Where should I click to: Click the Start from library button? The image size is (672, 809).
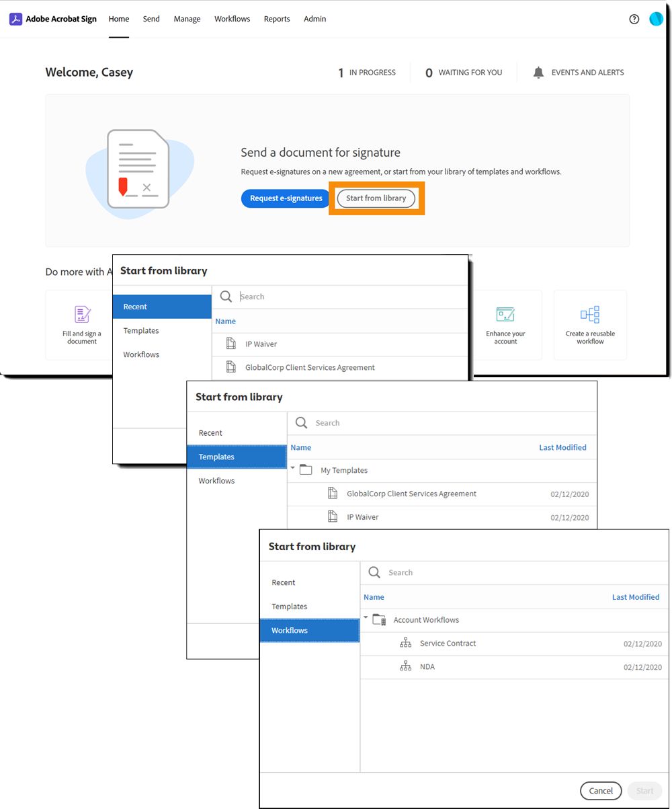(376, 198)
